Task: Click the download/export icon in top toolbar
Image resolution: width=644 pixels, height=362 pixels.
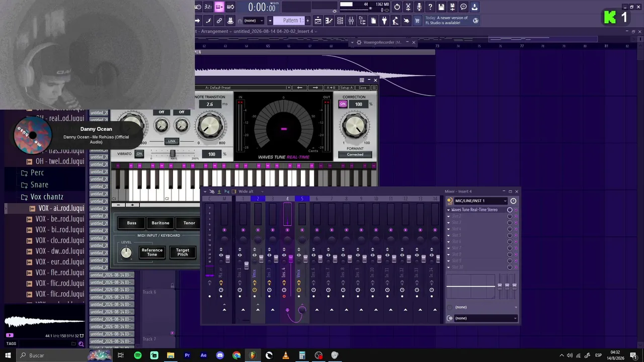Action: point(474,7)
